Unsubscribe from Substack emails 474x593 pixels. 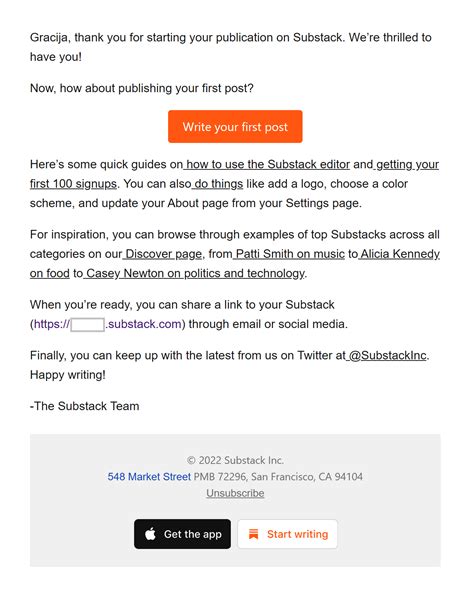[x=235, y=493]
